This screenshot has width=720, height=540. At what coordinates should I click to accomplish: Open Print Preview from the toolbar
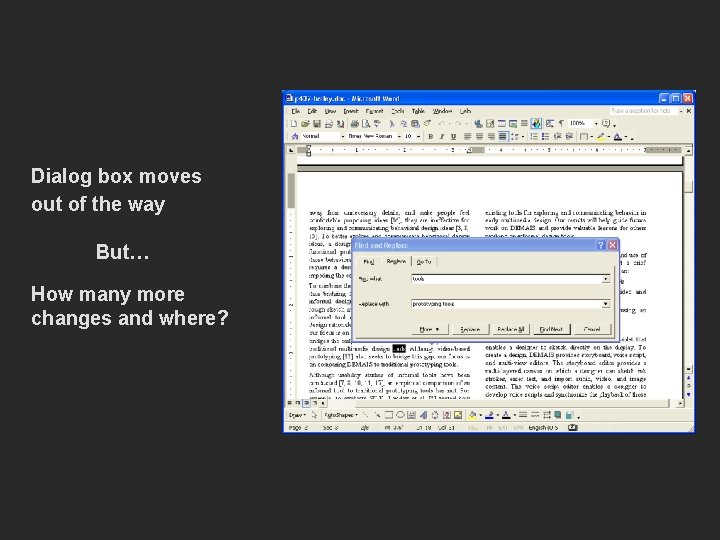366,124
